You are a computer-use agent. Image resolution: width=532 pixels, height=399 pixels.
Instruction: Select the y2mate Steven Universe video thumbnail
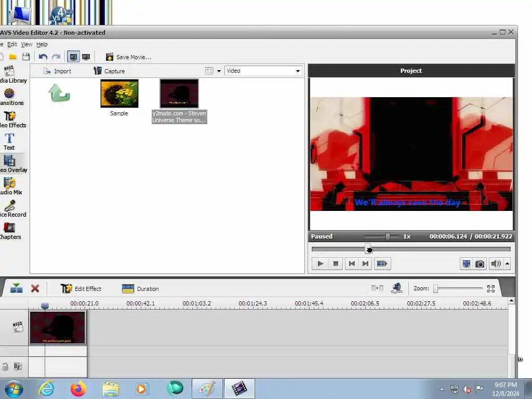click(x=179, y=94)
